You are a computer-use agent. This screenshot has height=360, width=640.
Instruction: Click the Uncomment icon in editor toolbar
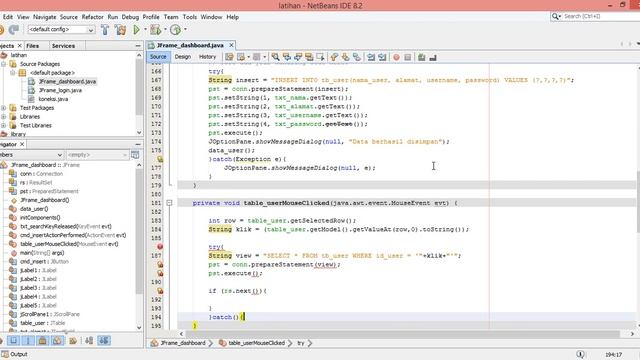433,57
